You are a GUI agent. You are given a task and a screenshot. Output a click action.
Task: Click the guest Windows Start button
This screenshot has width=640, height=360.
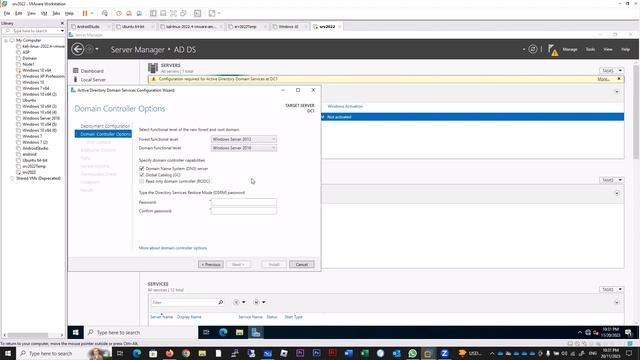click(76, 332)
